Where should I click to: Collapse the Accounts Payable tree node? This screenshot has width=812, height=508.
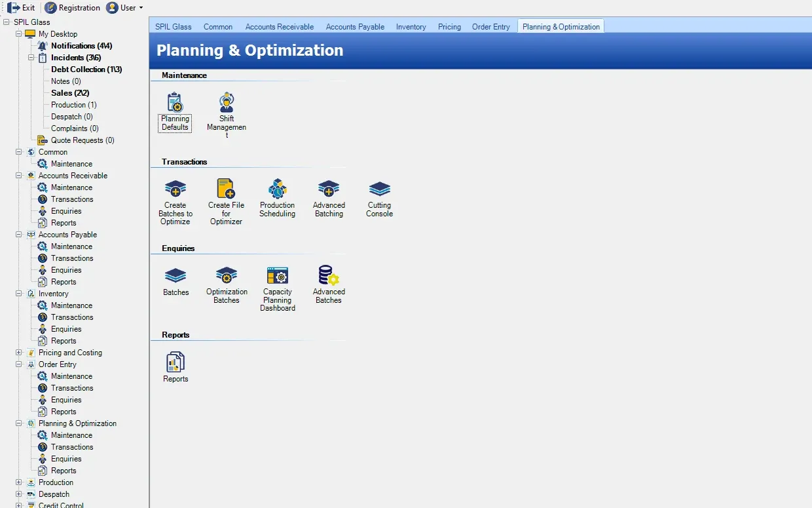point(19,235)
